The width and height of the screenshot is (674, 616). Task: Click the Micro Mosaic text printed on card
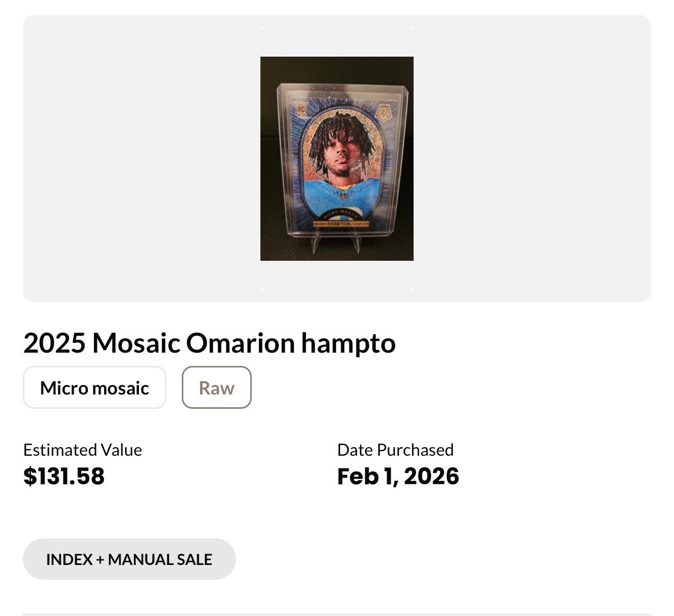[x=341, y=214]
